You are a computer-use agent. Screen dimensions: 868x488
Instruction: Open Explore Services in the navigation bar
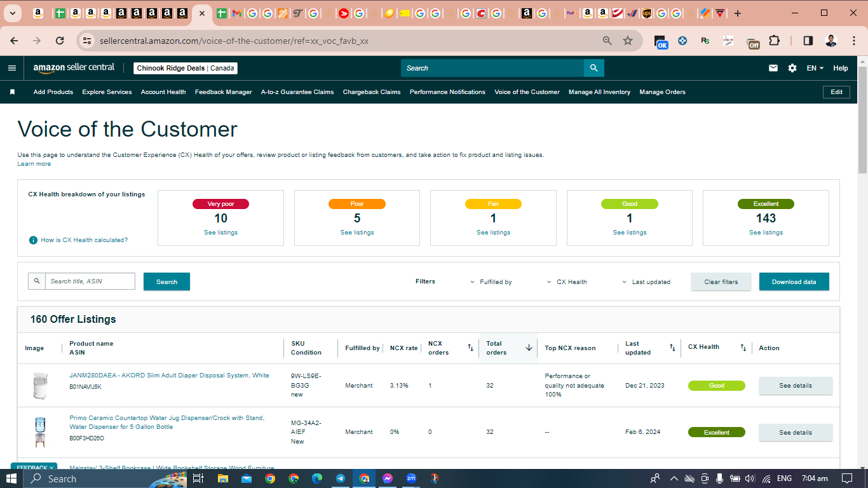[107, 92]
